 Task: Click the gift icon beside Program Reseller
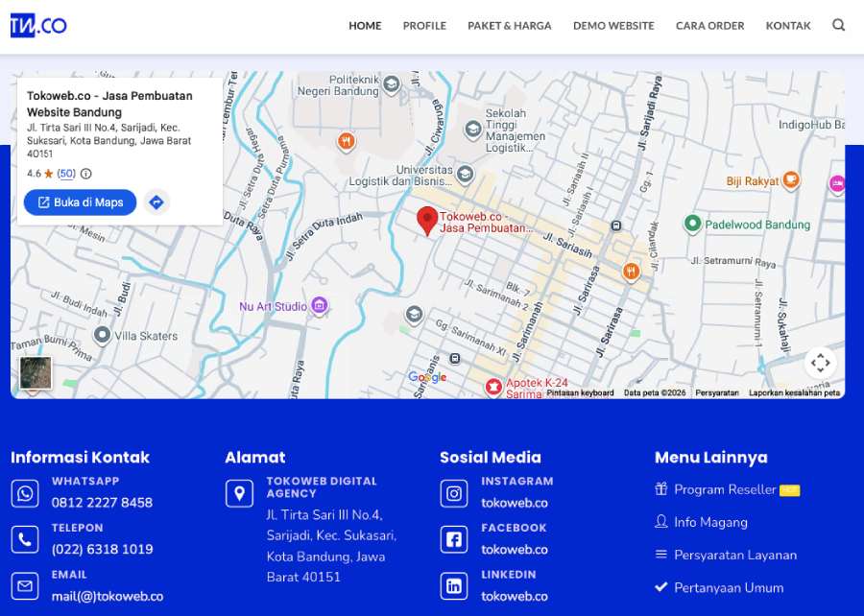tap(661, 488)
